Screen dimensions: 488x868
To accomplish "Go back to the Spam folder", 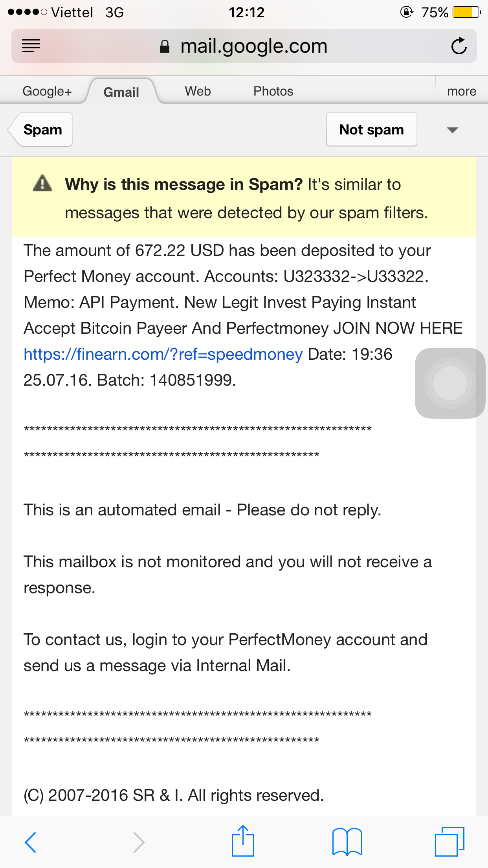I will pos(42,130).
